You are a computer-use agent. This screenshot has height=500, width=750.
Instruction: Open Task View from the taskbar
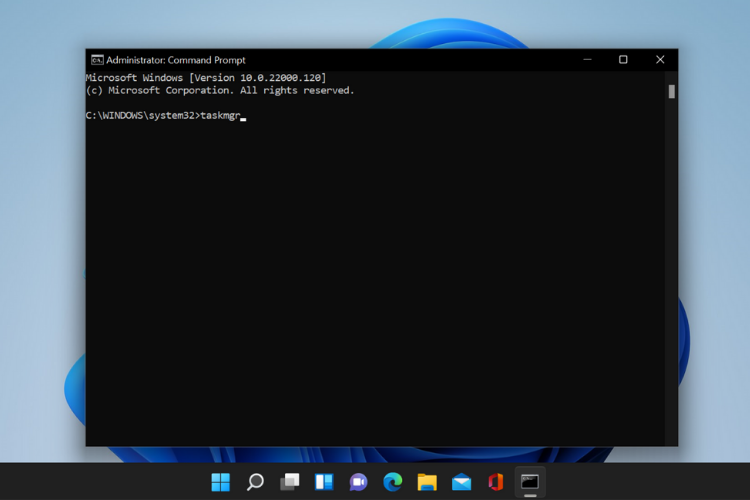click(x=289, y=482)
